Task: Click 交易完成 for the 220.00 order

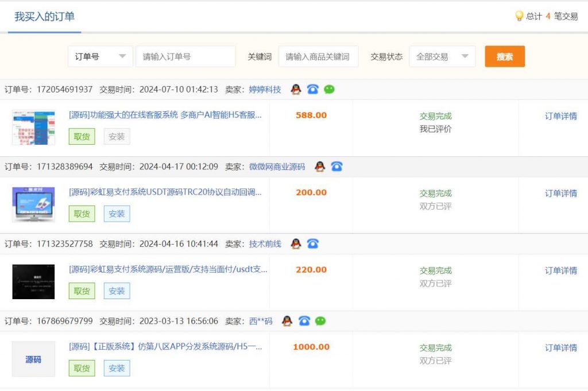Action: [x=435, y=270]
